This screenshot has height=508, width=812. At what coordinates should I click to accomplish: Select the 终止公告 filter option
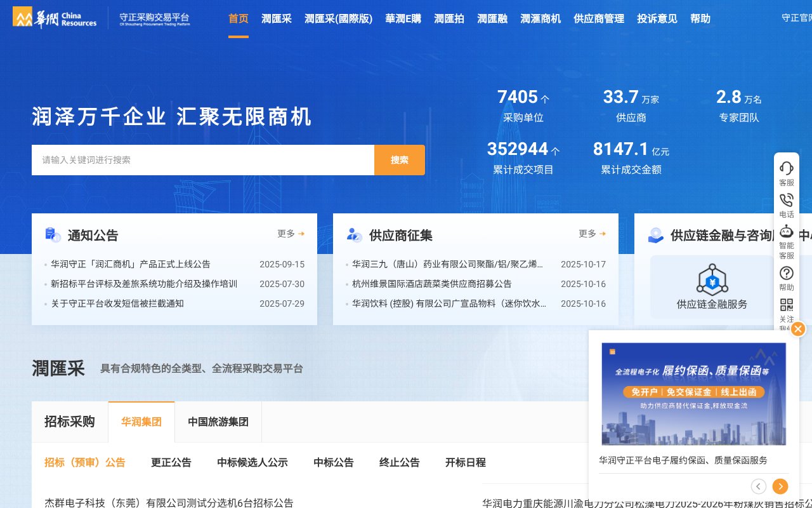(399, 463)
